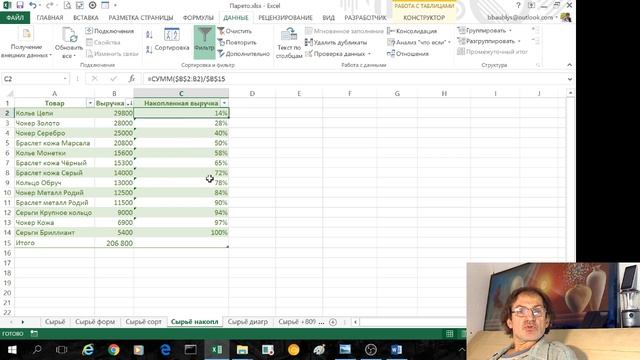Switch to sheet Сырьё диагр
The height and width of the screenshot is (360, 640).
tap(247, 322)
